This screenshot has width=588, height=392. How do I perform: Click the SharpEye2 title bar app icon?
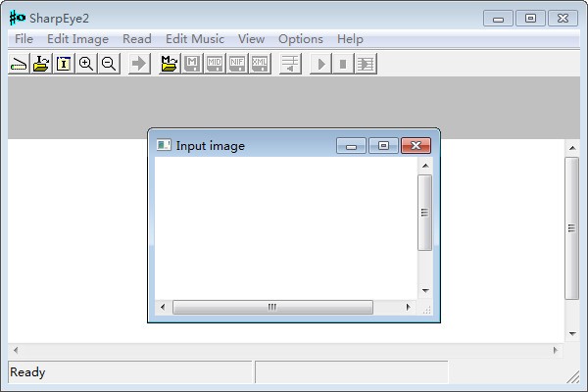pos(18,18)
